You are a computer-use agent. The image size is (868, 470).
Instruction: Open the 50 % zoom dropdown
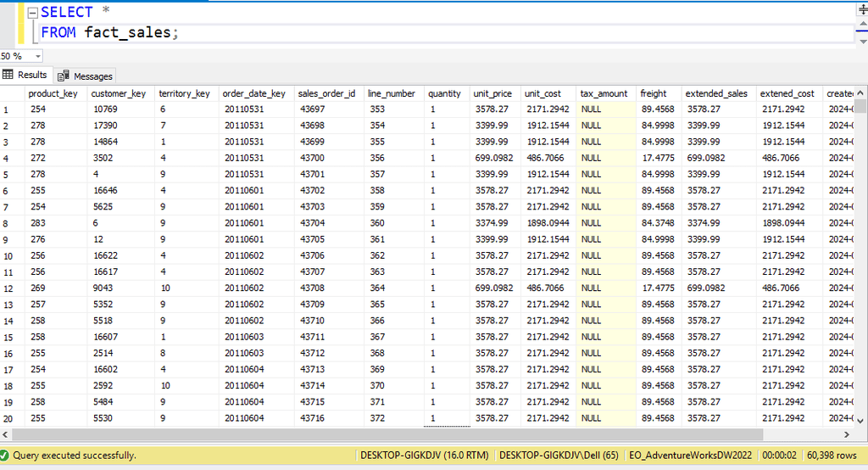(x=37, y=57)
